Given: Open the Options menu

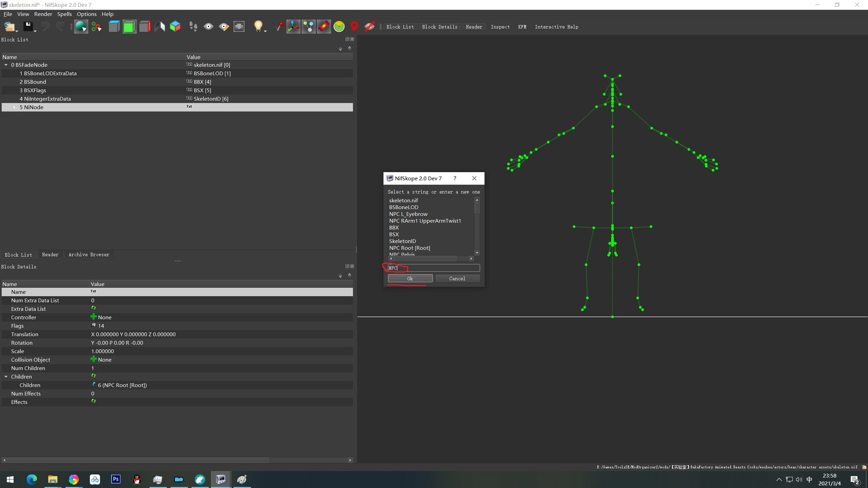Looking at the screenshot, I should (x=86, y=14).
